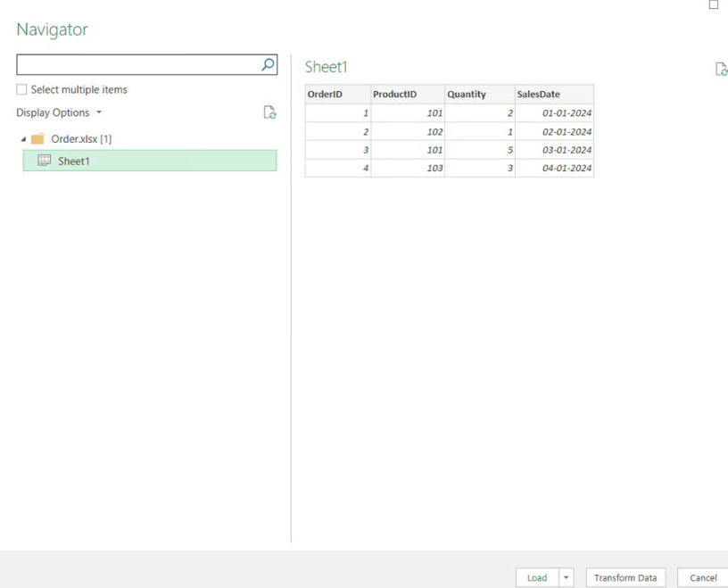Dismiss the dialog with Cancel

tap(702, 577)
